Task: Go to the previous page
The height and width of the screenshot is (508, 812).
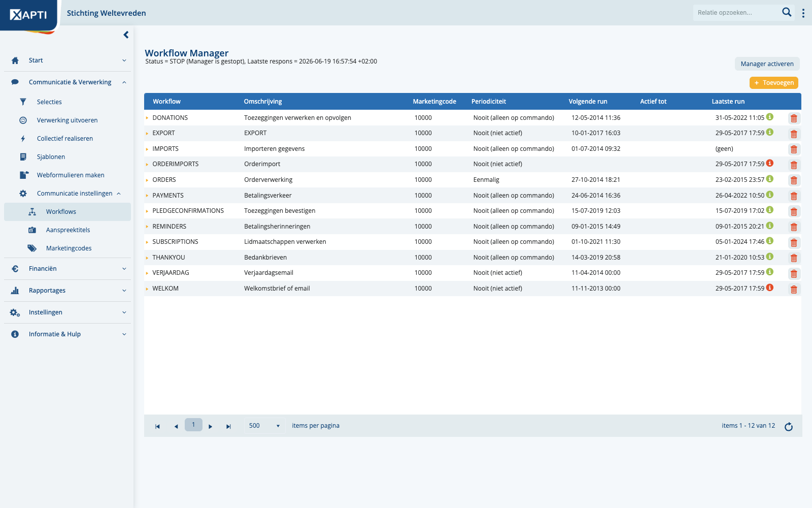Action: 176,426
